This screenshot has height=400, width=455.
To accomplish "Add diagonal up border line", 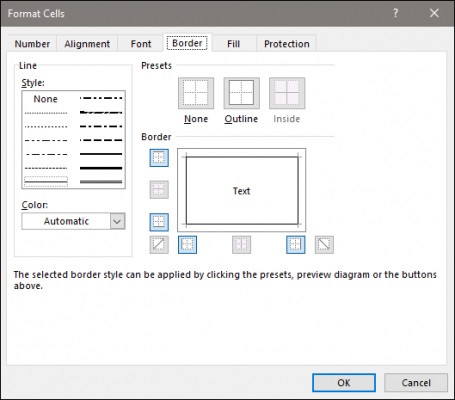I will coord(159,245).
